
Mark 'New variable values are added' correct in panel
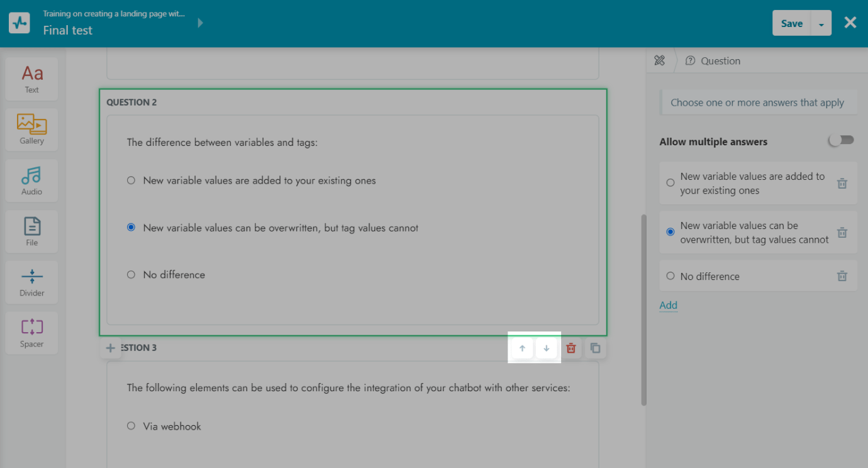670,183
